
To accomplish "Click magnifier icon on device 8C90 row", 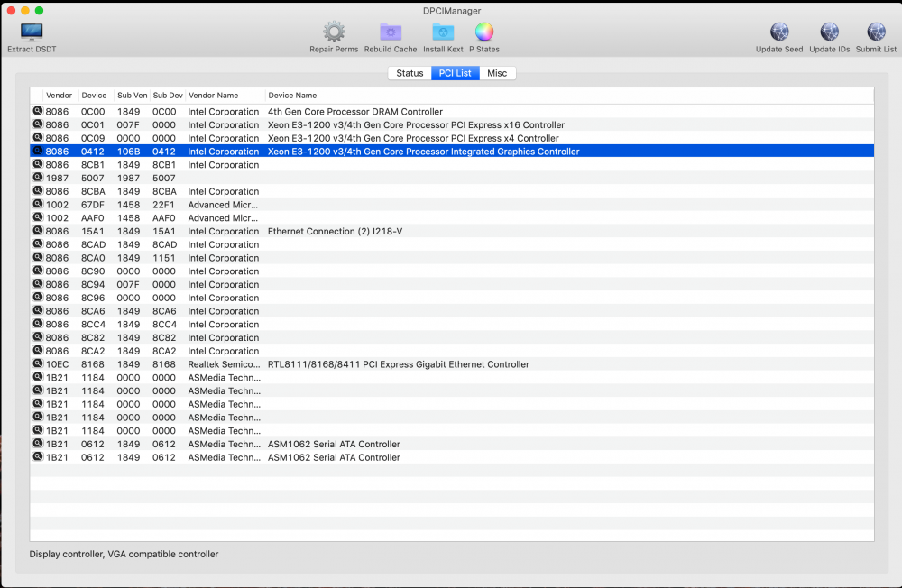I will 37,271.
